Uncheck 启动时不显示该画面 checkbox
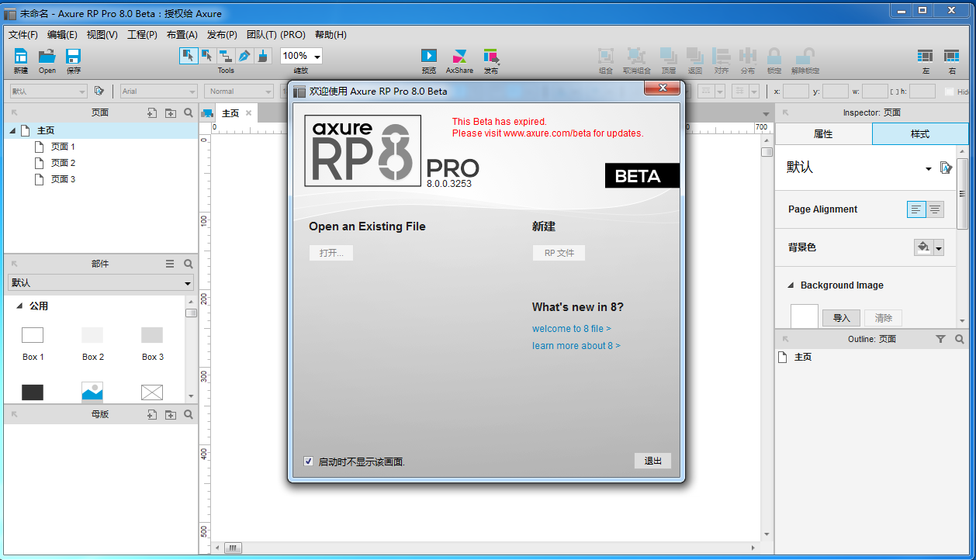 coord(308,461)
